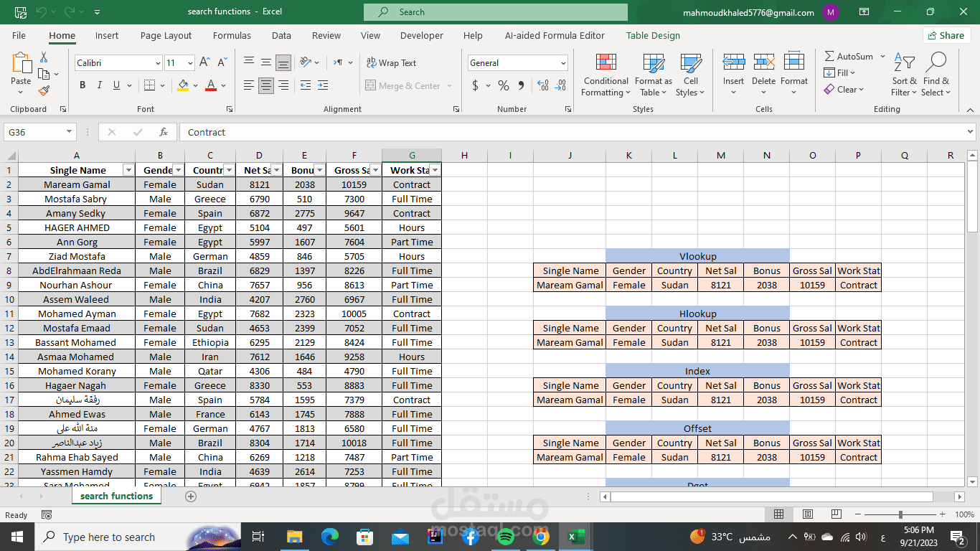Open Spotify from the taskbar

pyautogui.click(x=505, y=537)
